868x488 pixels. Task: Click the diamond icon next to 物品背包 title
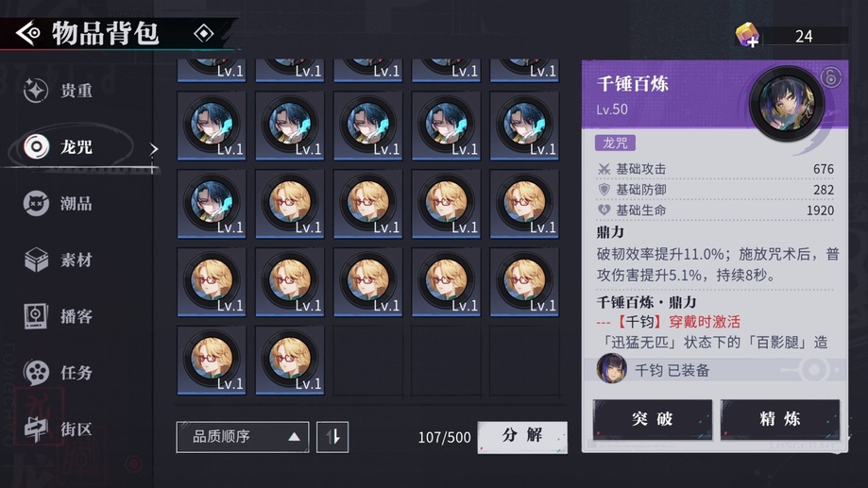[204, 33]
